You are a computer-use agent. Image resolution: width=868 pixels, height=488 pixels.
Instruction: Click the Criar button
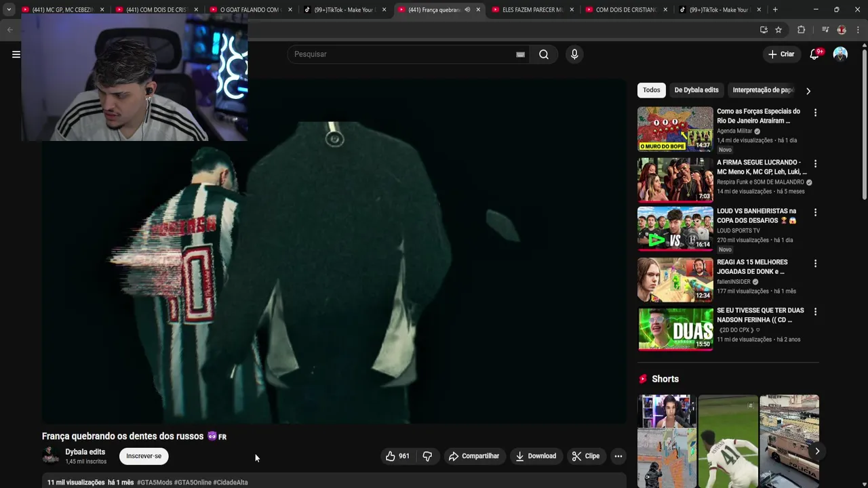tap(781, 54)
